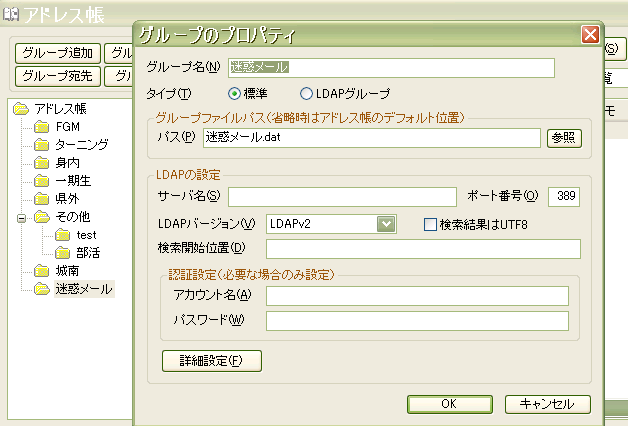Click the 県外 folder icon
This screenshot has width=628, height=426.
42,199
